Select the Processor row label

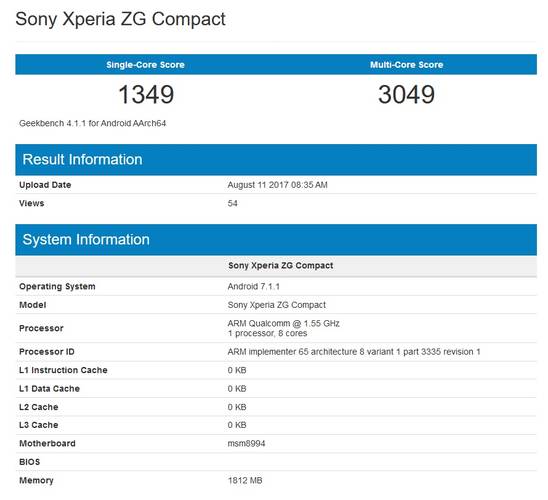(x=41, y=328)
